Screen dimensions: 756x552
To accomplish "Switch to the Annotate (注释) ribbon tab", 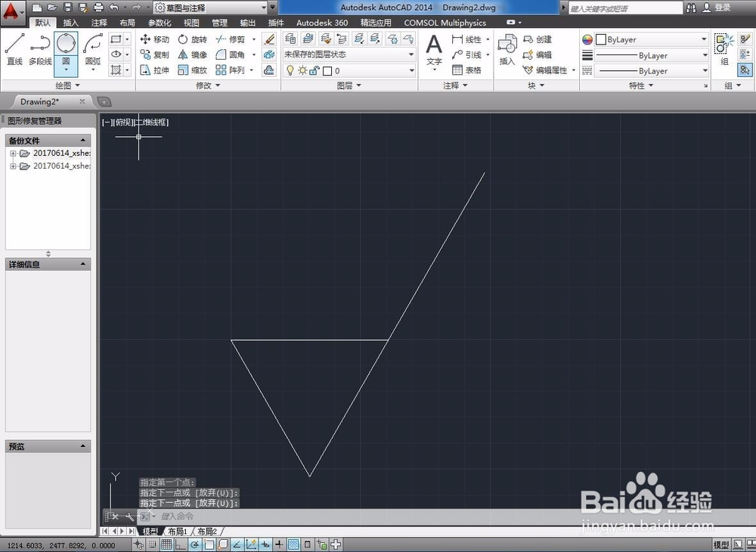I will pos(99,23).
